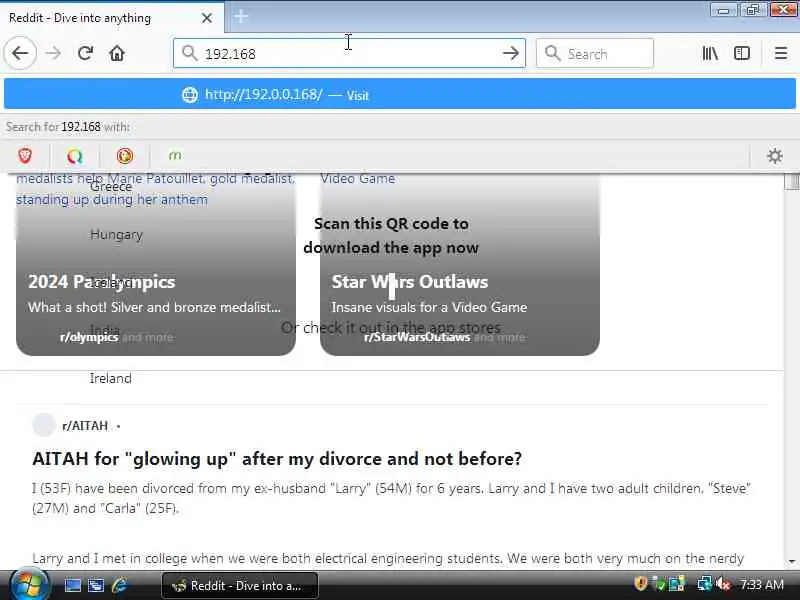Open the muted volume tray icon

(x=723, y=584)
